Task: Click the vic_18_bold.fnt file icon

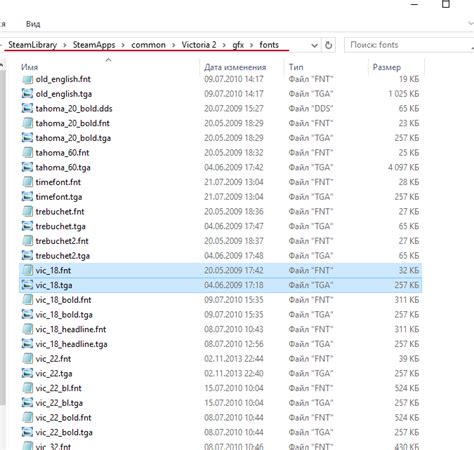Action: click(x=27, y=300)
